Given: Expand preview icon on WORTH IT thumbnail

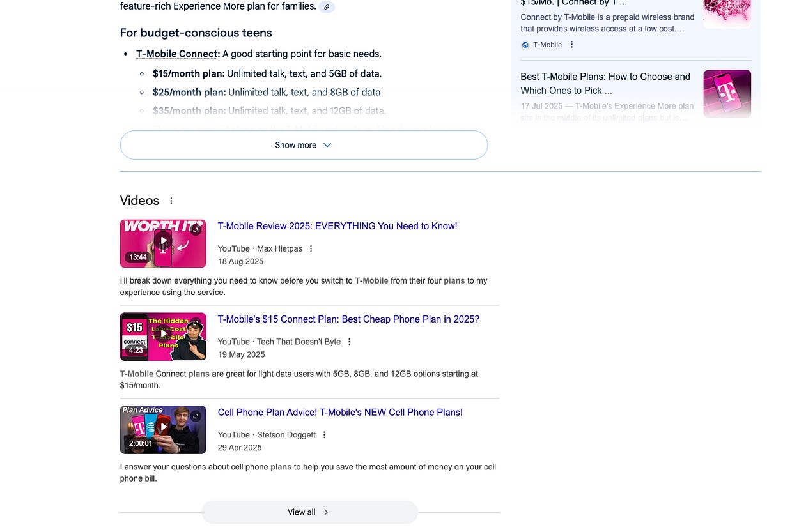Looking at the screenshot, I should click(196, 229).
